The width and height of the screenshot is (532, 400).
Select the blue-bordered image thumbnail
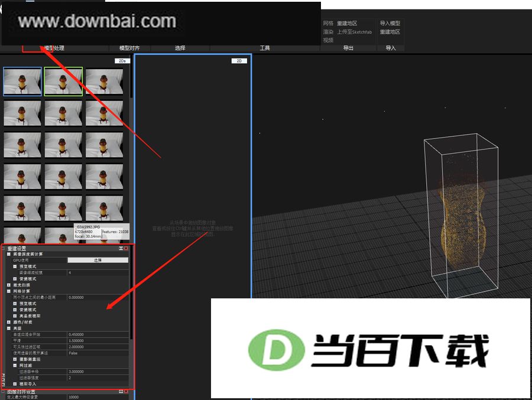tap(22, 81)
